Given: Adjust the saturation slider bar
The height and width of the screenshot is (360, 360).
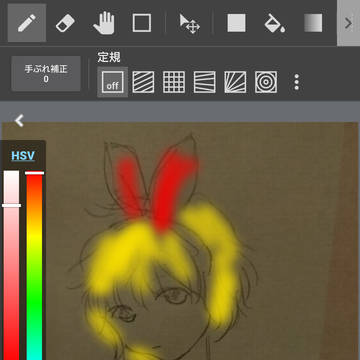Looking at the screenshot, I should (11, 265).
